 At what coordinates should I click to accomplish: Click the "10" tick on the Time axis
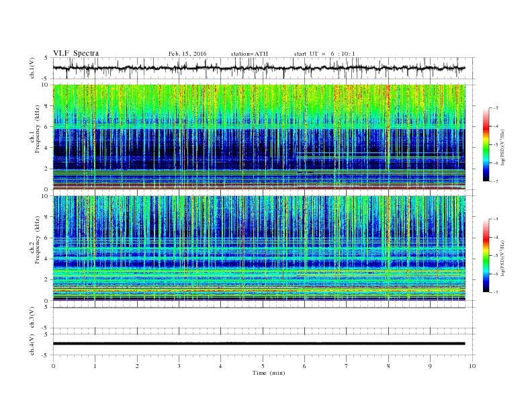point(472,366)
